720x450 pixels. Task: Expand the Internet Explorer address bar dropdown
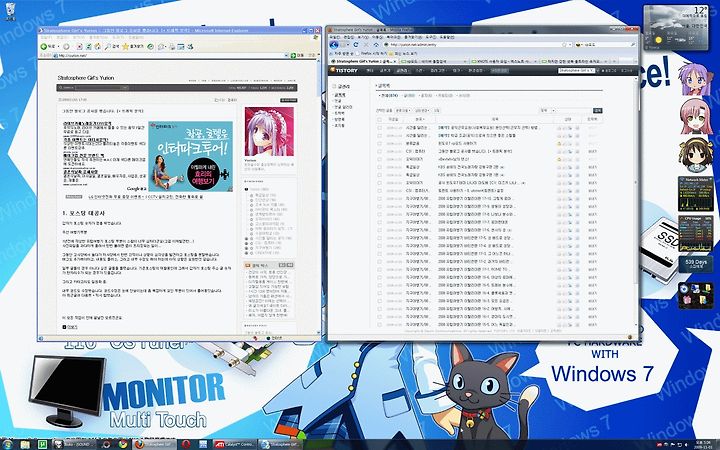point(286,56)
